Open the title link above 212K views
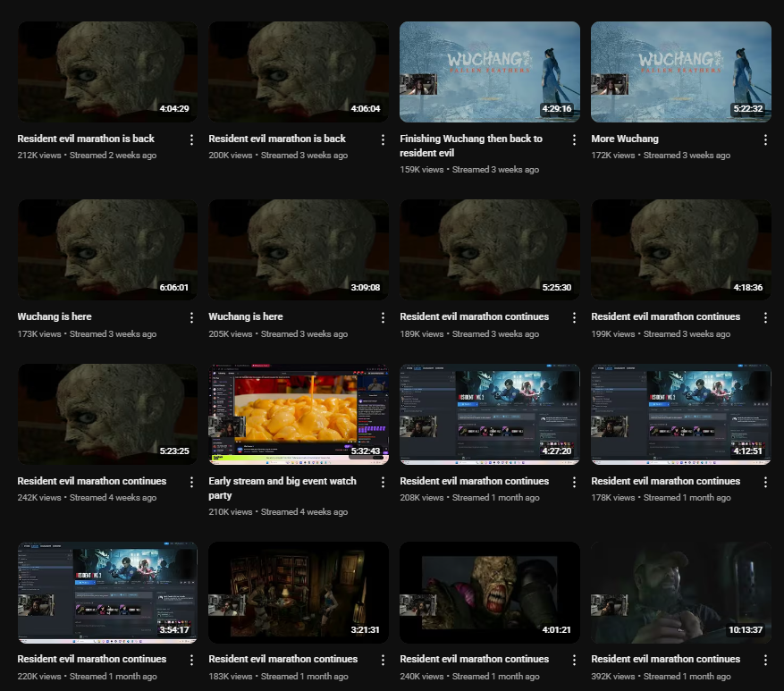The image size is (784, 691). click(86, 139)
